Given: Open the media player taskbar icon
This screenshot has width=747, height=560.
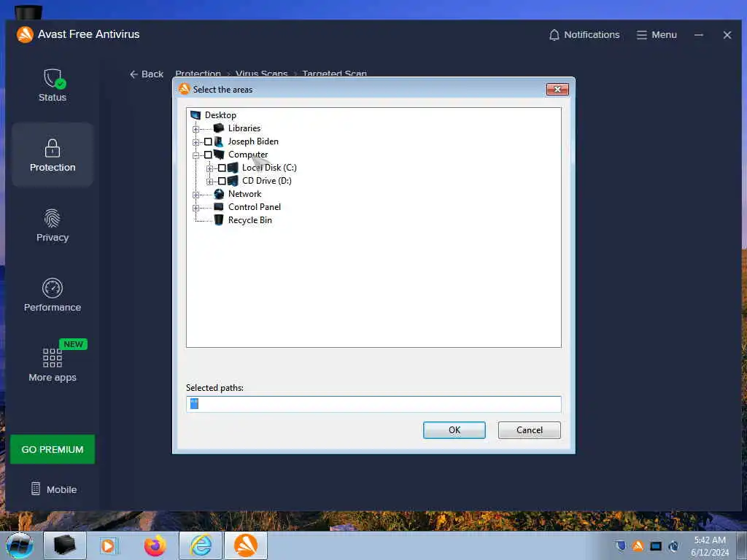Looking at the screenshot, I should [x=108, y=545].
